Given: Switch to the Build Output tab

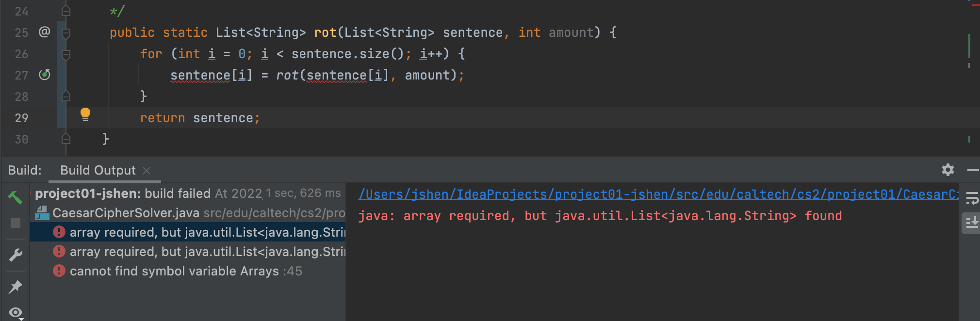Looking at the screenshot, I should (98, 170).
